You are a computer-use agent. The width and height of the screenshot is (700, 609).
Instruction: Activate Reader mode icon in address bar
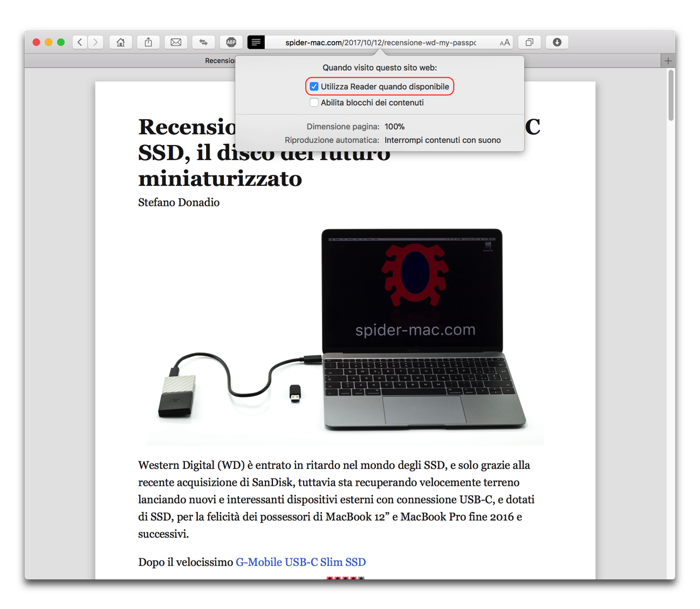coord(256,42)
